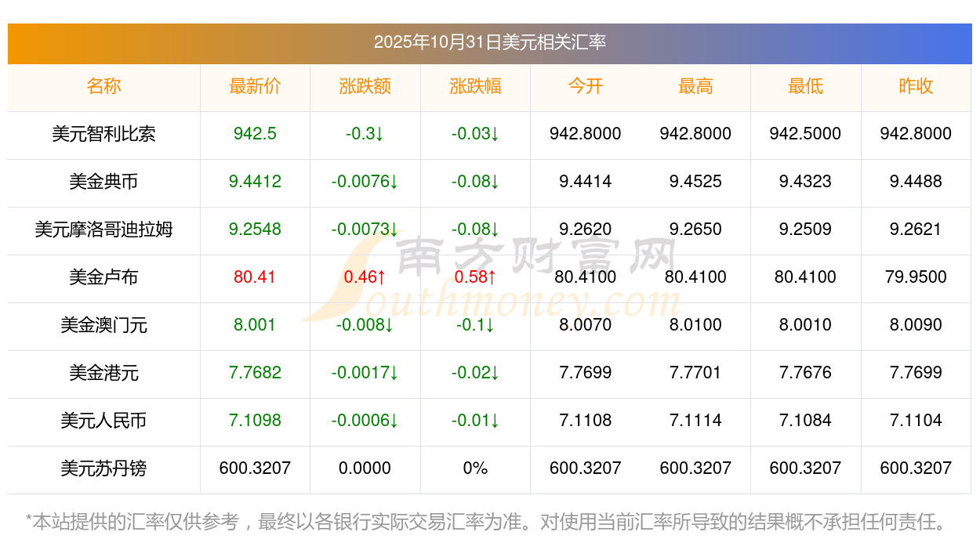This screenshot has width=980, height=546.
Task: Click opening value 9.2620
Action: [x=586, y=230]
